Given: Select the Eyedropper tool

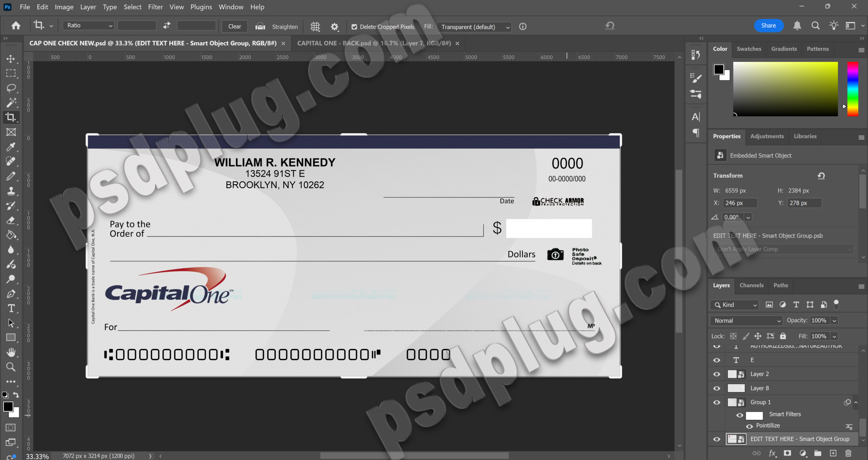Looking at the screenshot, I should click(x=11, y=147).
